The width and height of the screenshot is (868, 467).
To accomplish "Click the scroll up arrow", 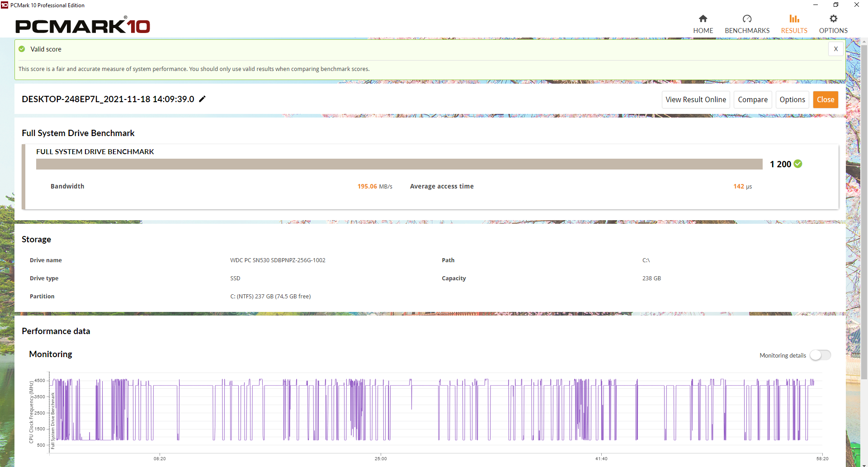I will pyautogui.click(x=864, y=42).
